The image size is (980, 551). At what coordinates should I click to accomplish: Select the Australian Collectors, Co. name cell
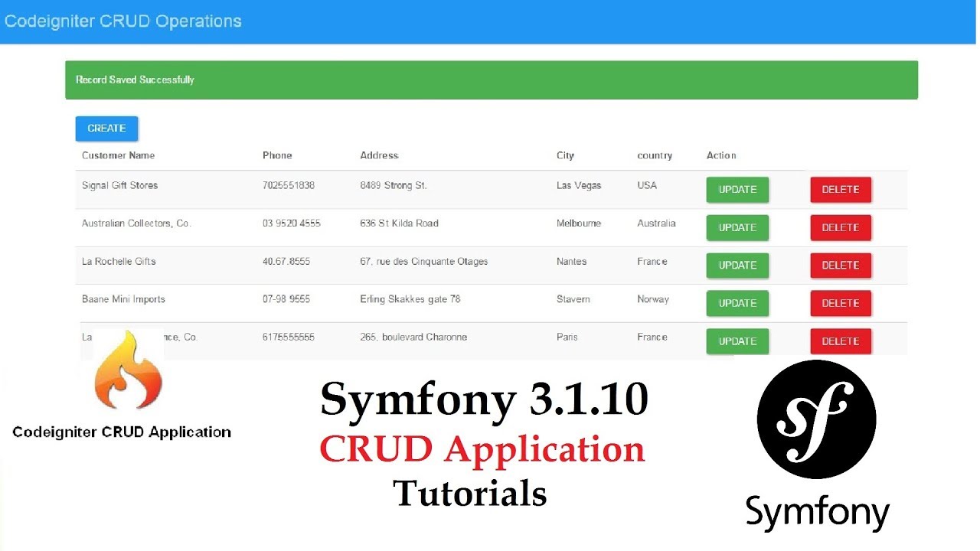(136, 223)
